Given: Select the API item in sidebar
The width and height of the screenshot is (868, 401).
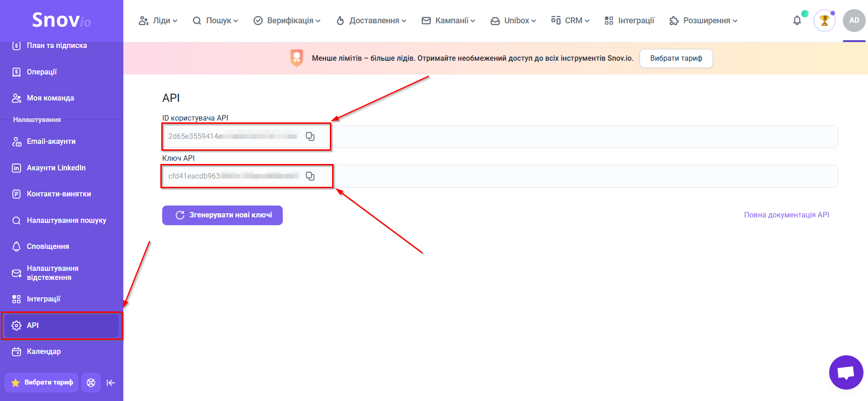Looking at the screenshot, I should tap(62, 326).
